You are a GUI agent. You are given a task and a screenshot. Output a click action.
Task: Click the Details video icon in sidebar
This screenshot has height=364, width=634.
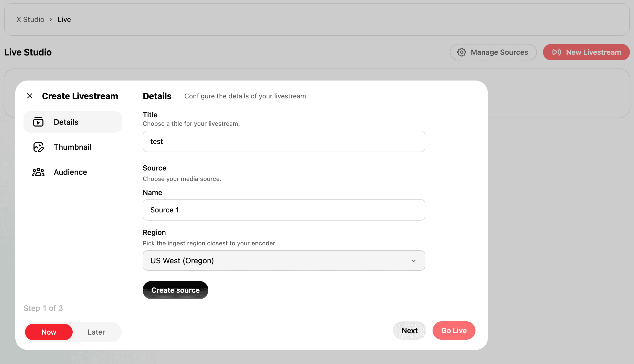[x=38, y=122]
